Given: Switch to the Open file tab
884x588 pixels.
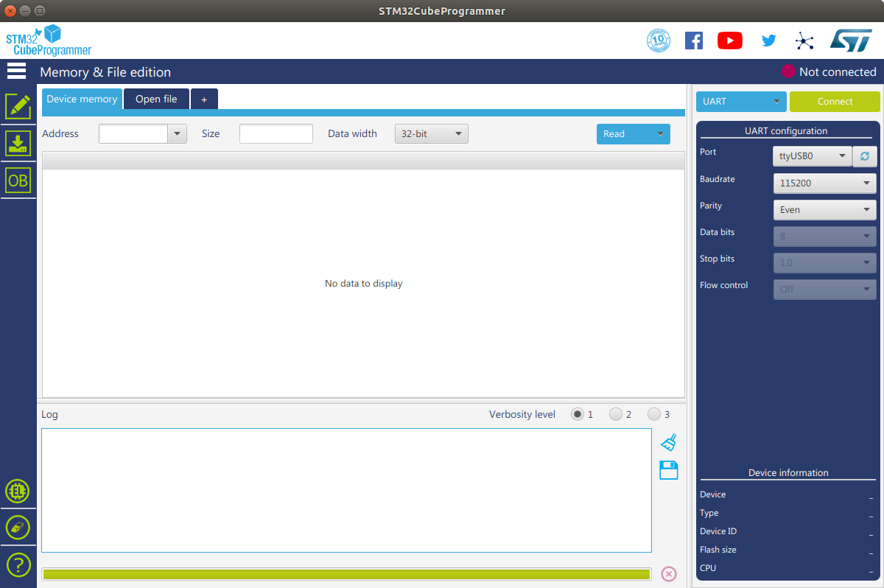Looking at the screenshot, I should 156,99.
